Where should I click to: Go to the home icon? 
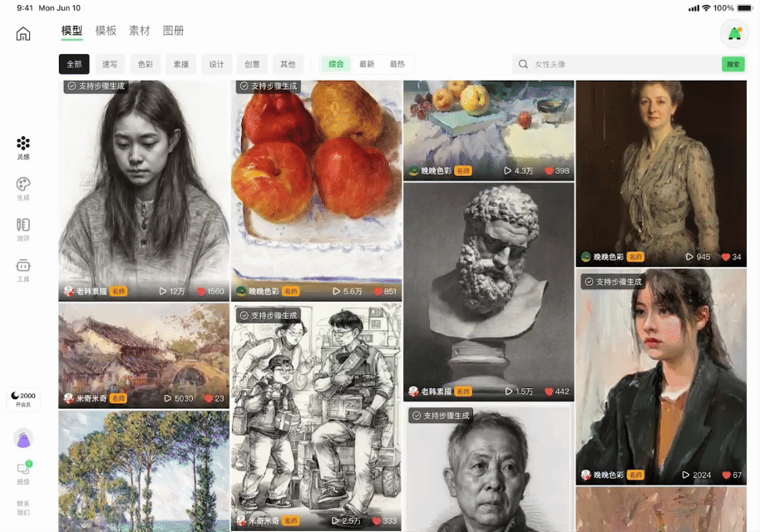[23, 33]
